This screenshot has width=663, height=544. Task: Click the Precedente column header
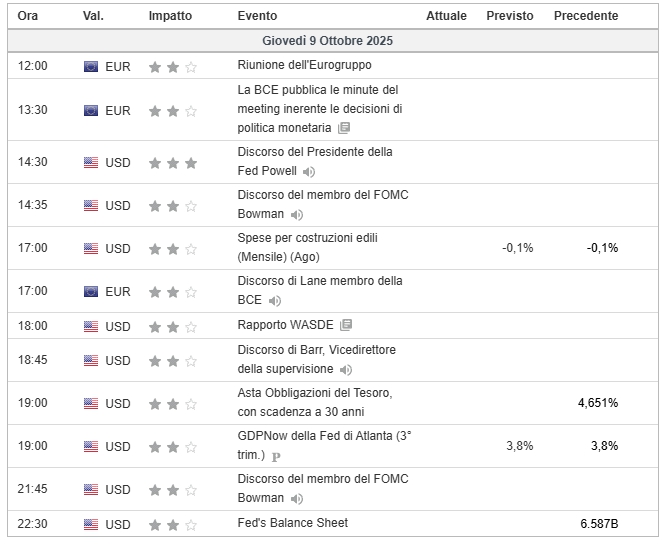pyautogui.click(x=586, y=16)
